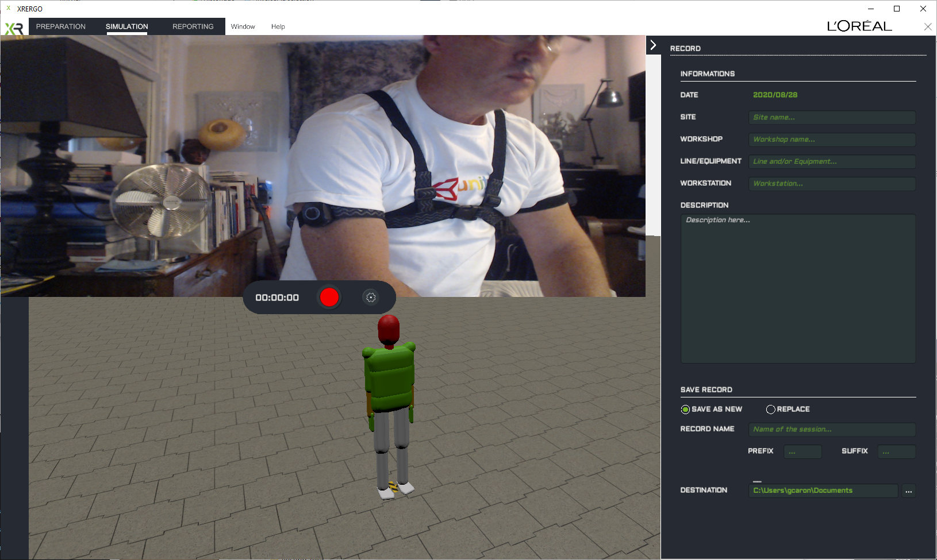The width and height of the screenshot is (937, 560).
Task: Click the destination path showing C:\Users\gcaron\Documents
Action: pos(822,491)
